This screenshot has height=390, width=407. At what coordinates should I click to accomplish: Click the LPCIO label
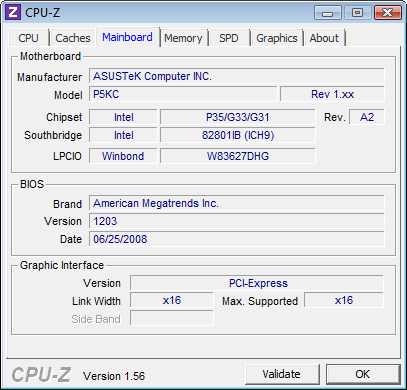[x=67, y=156]
